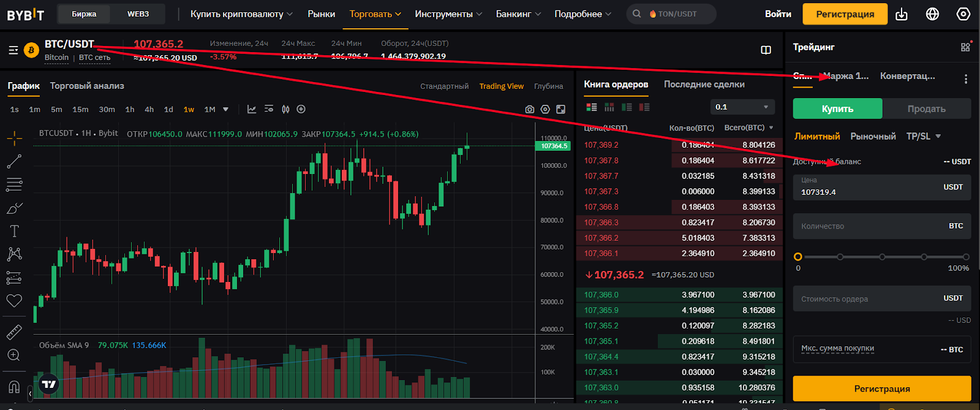The image size is (980, 410).
Task: Open the more timeframes dropdown arrow
Action: 225,109
